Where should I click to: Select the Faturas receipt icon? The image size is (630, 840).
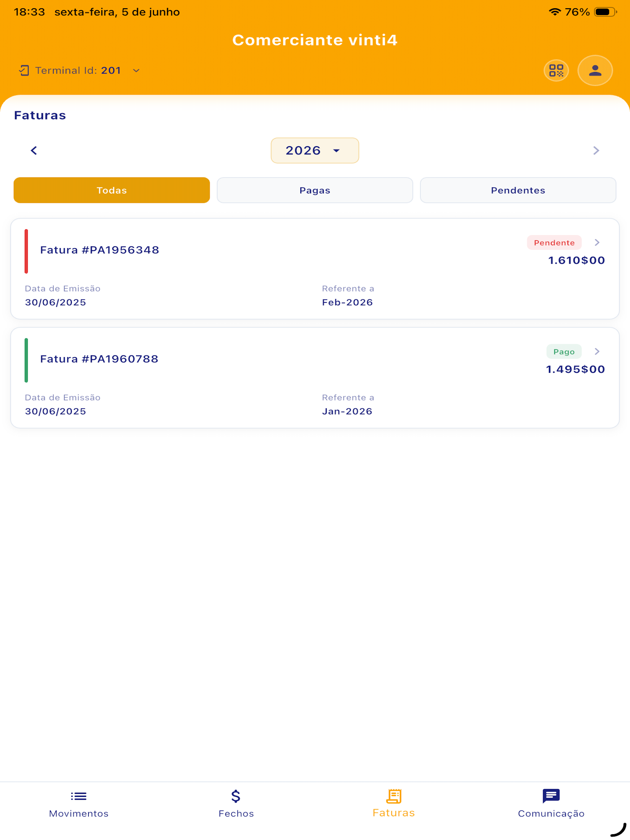(394, 796)
